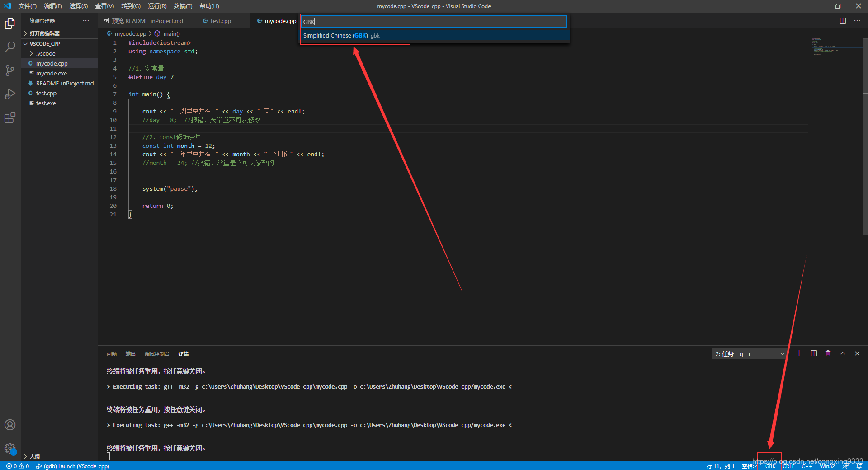Switch to the 输出 panel tab

tap(130, 354)
